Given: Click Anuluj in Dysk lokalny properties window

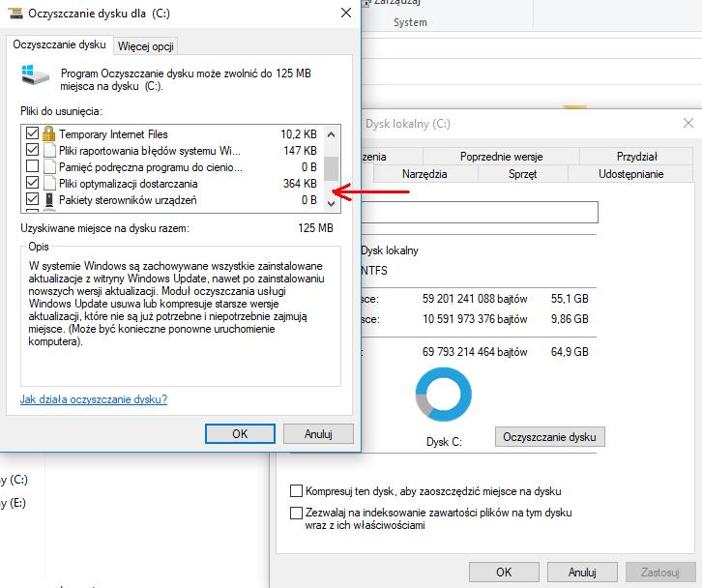Looking at the screenshot, I should click(x=582, y=572).
